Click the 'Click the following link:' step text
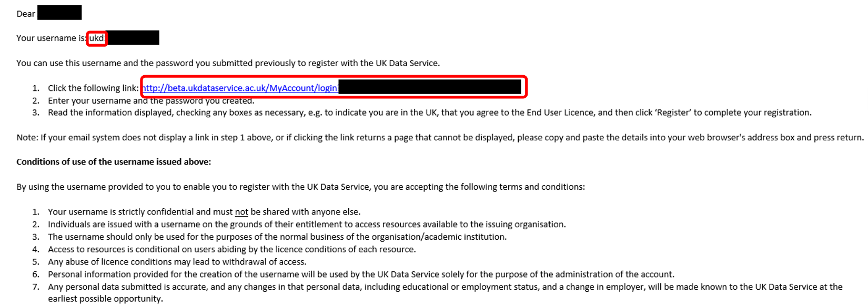 point(93,88)
